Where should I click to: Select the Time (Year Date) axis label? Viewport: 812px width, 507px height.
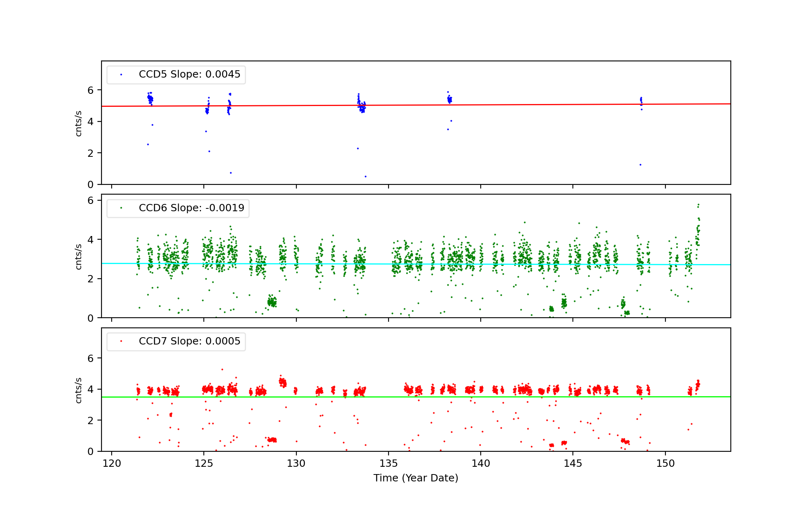coord(416,478)
